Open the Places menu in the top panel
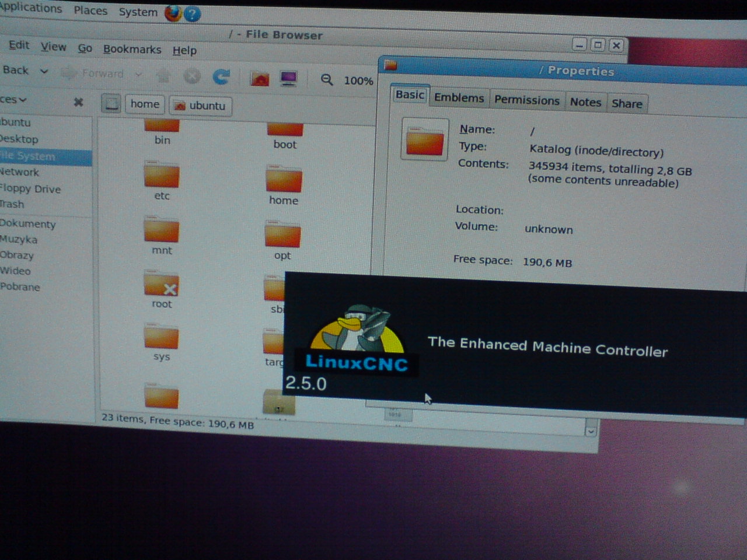 coord(90,10)
